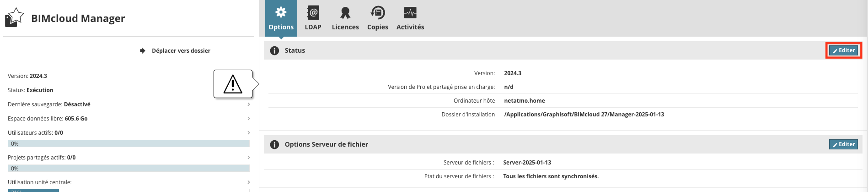
Task: Click the Status info icon
Action: coord(274,50)
